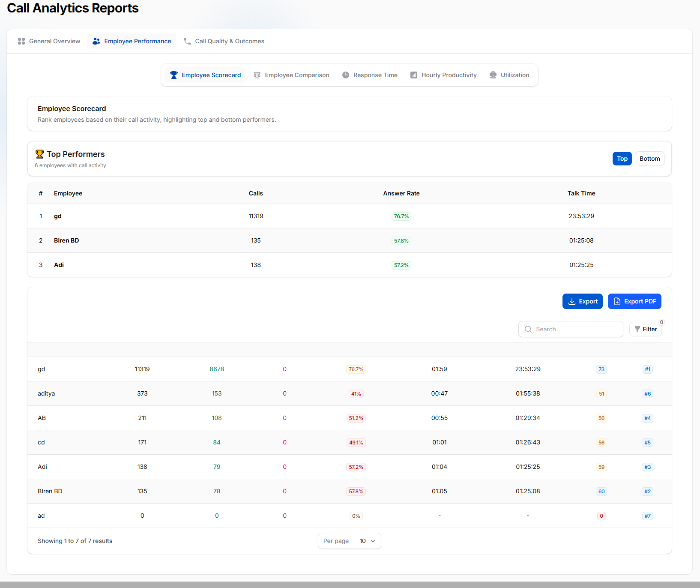
Task: Click the 0% answer rate badge
Action: [356, 516]
